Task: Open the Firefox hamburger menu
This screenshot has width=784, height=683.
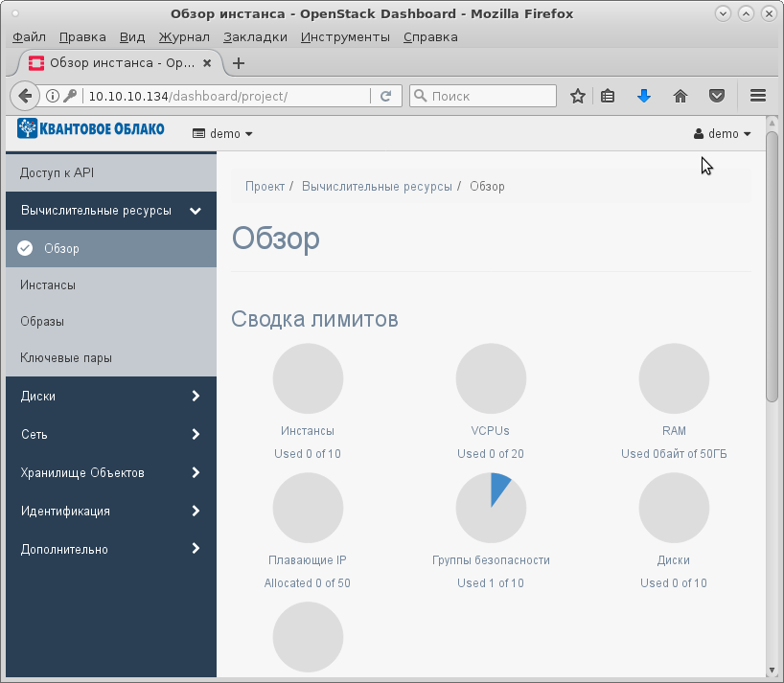Action: tap(758, 96)
